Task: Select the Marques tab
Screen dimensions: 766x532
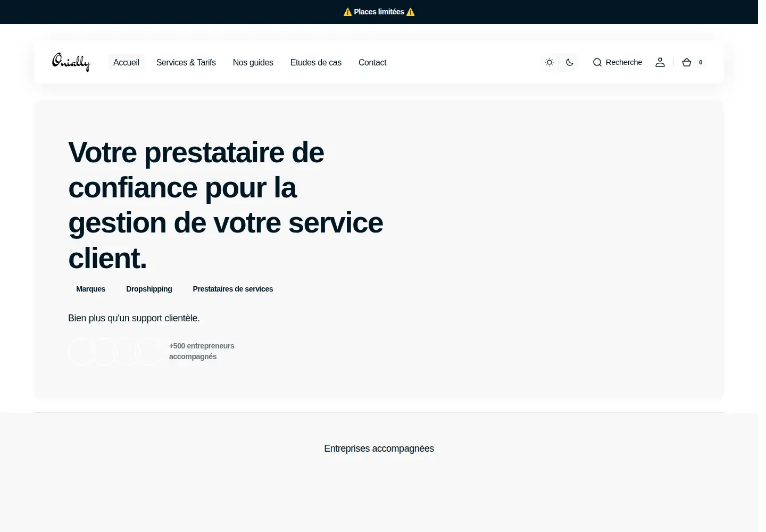Action: point(91,289)
